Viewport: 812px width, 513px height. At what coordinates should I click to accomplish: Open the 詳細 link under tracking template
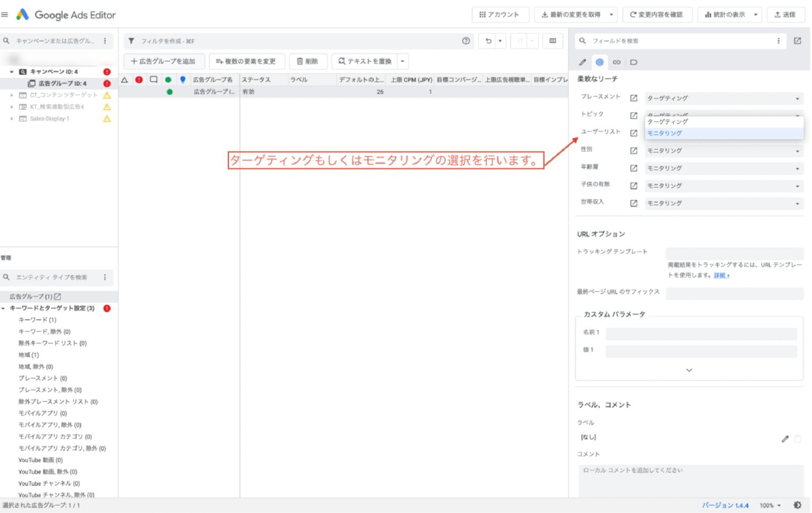[x=721, y=275]
